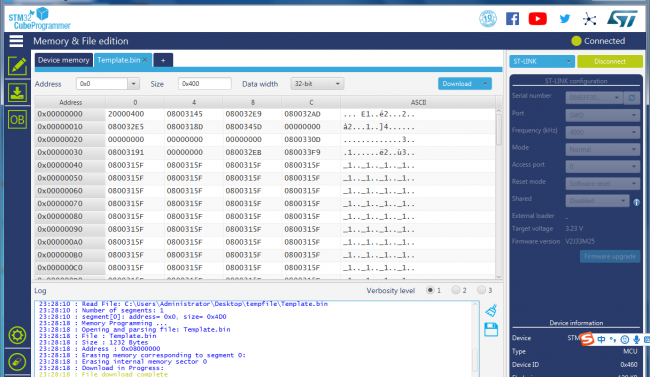Click log line 'File download complete'
This screenshot has height=377, width=650.
pos(124,375)
